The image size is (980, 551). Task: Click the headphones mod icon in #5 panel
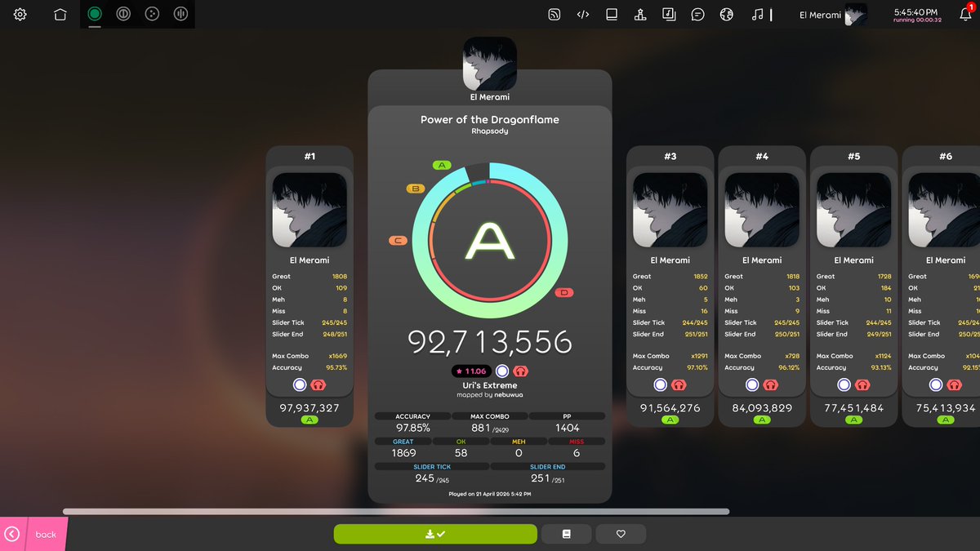862,385
